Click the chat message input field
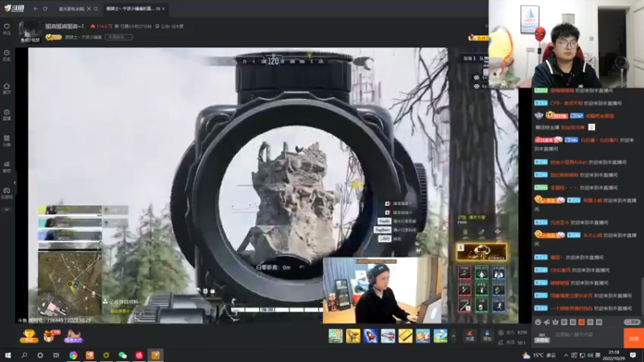644x362 pixels. point(588,337)
